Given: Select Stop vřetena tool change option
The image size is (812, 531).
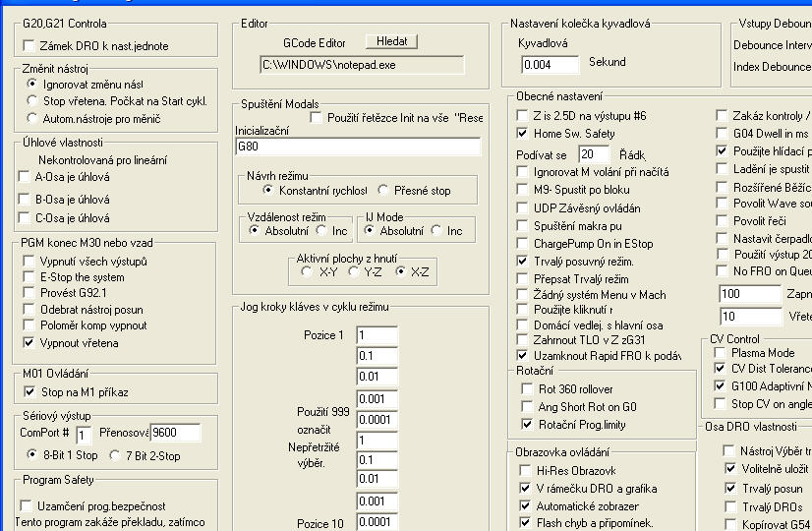Looking at the screenshot, I should [33, 101].
